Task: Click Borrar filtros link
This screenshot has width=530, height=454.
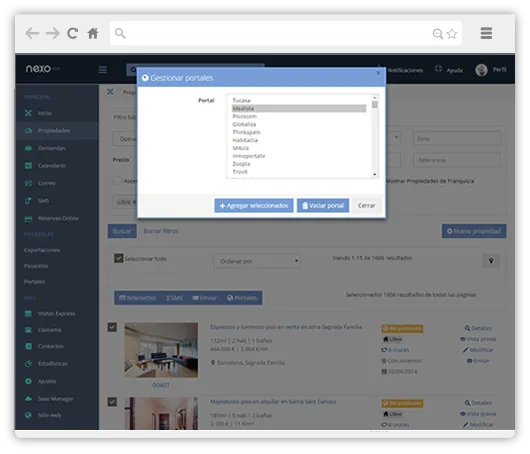Action: pos(161,231)
